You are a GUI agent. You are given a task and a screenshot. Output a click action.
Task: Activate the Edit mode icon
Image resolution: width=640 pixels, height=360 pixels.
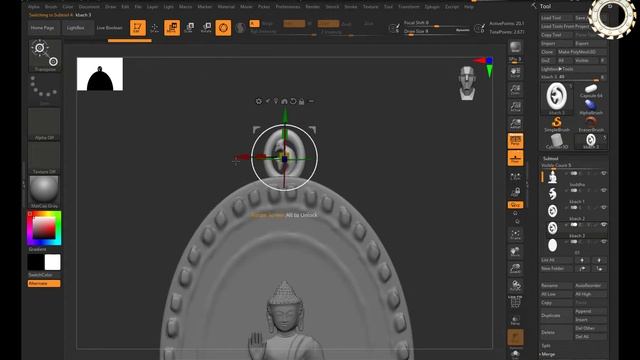point(138,28)
